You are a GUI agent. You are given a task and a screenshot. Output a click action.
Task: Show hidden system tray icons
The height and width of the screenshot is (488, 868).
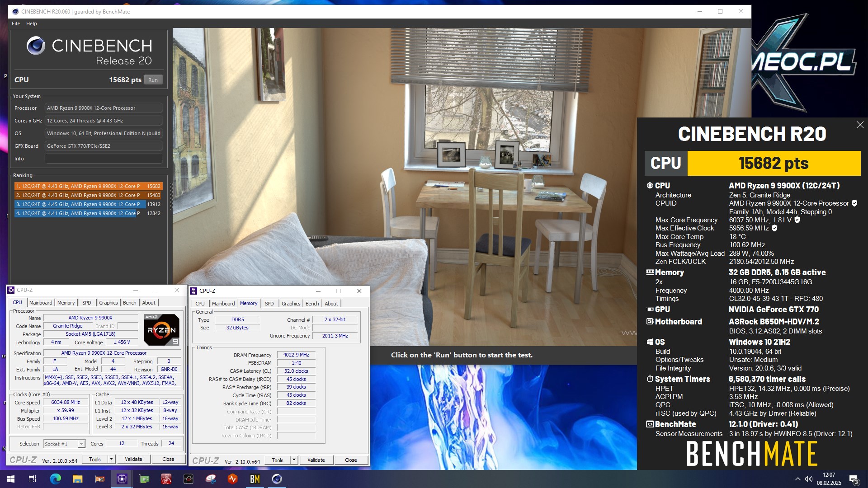tap(797, 479)
